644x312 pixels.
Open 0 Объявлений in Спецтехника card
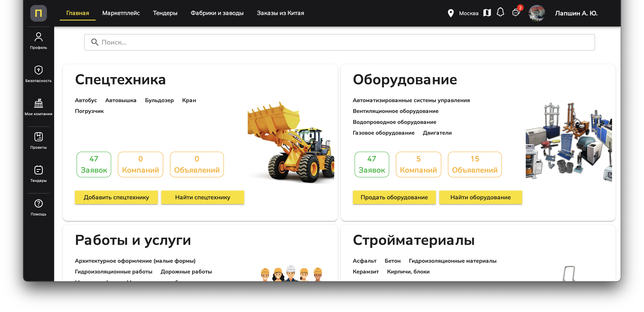click(197, 164)
